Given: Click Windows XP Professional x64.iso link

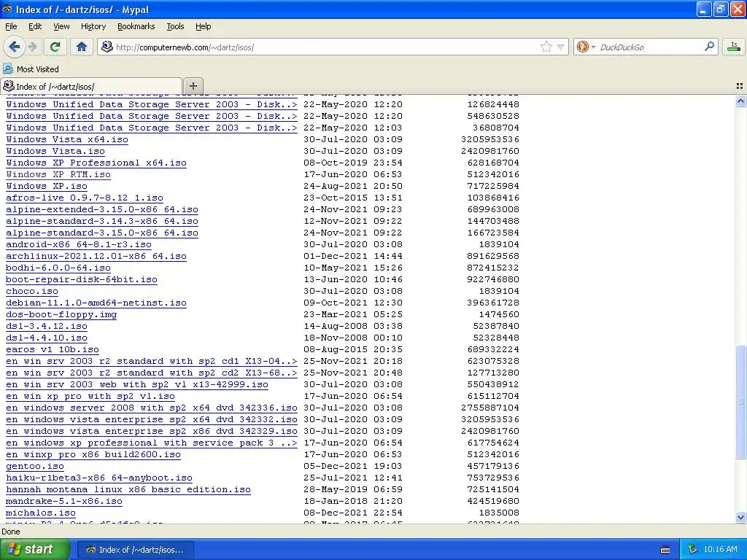Looking at the screenshot, I should [96, 163].
